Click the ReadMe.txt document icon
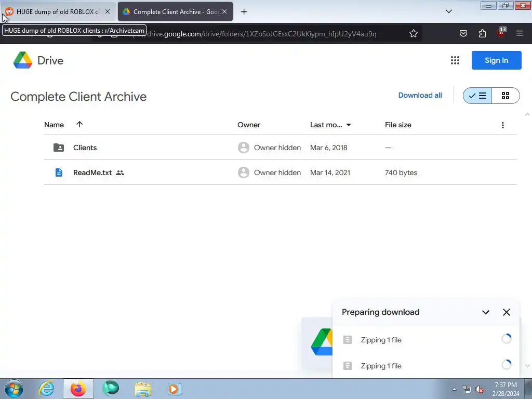The image size is (532, 399). click(x=59, y=172)
